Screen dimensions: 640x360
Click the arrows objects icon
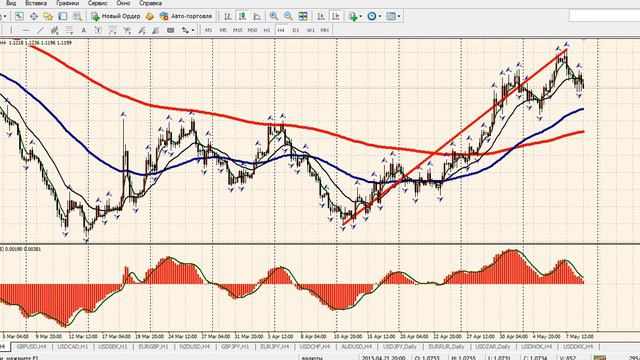pyautogui.click(x=185, y=30)
